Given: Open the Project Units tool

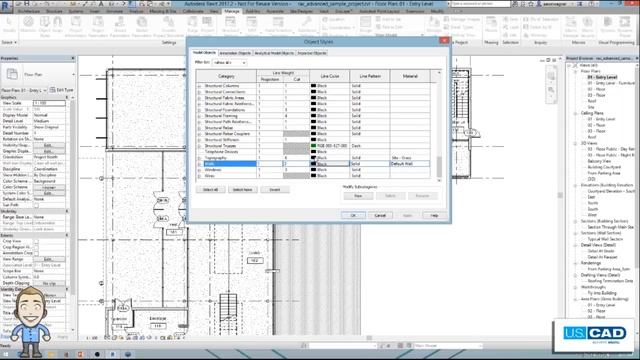Looking at the screenshot, I should [207, 25].
